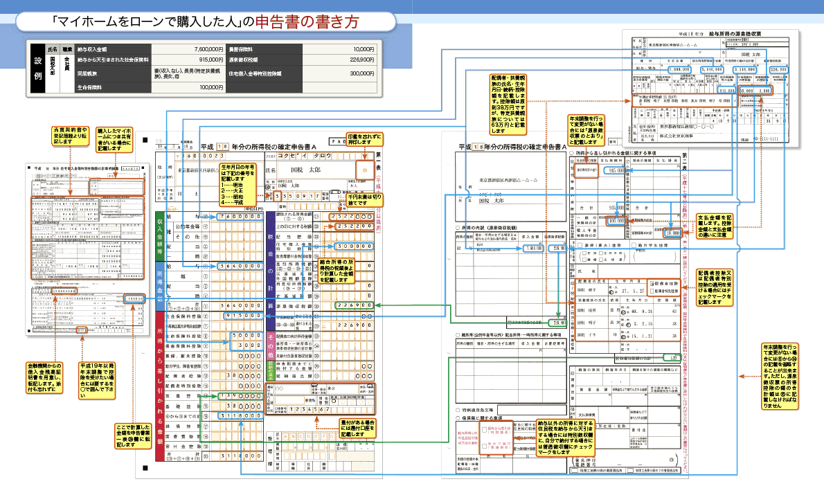
Task: Select 給与から天引きされた社会保険料 row in 設例 table
Action: click(151, 60)
